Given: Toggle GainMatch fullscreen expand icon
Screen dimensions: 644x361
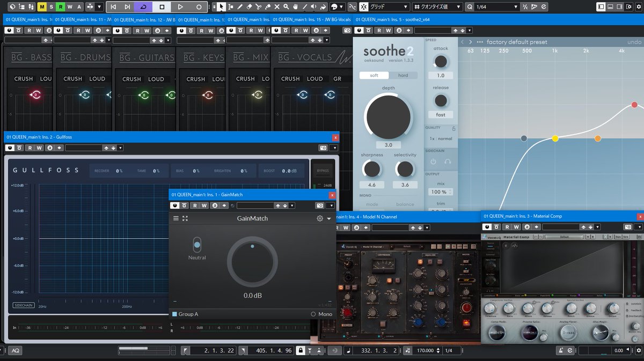Looking at the screenshot, I should pyautogui.click(x=185, y=218).
